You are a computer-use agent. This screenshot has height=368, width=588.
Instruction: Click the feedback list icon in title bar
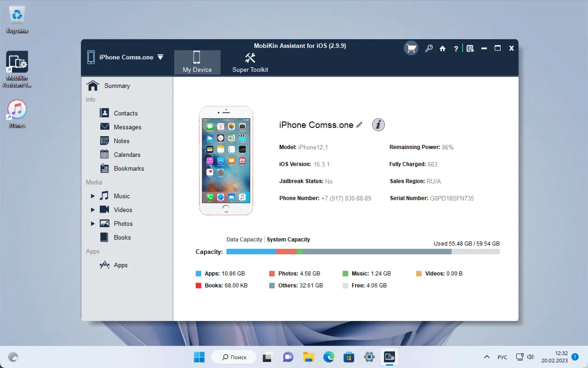click(470, 48)
